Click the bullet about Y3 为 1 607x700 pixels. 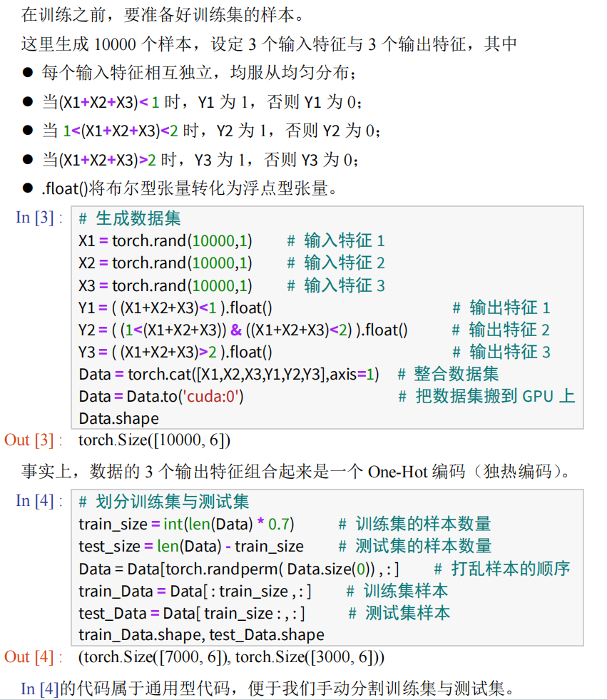(200, 160)
